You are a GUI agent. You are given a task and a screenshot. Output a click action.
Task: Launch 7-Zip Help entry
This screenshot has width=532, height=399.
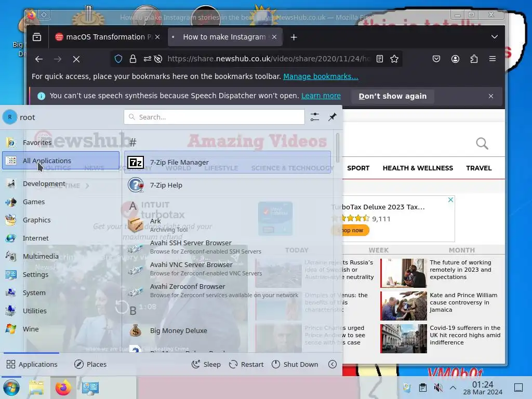click(x=228, y=185)
